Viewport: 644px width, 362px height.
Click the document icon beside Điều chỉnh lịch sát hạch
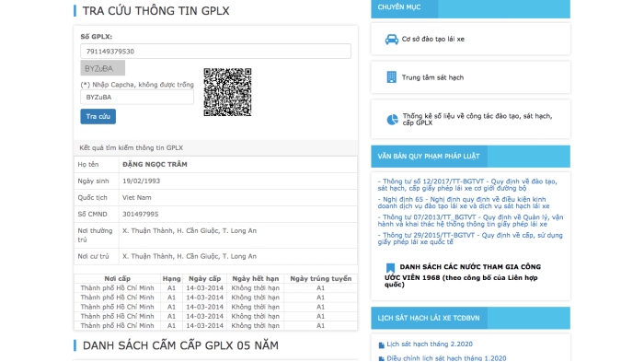381,358
